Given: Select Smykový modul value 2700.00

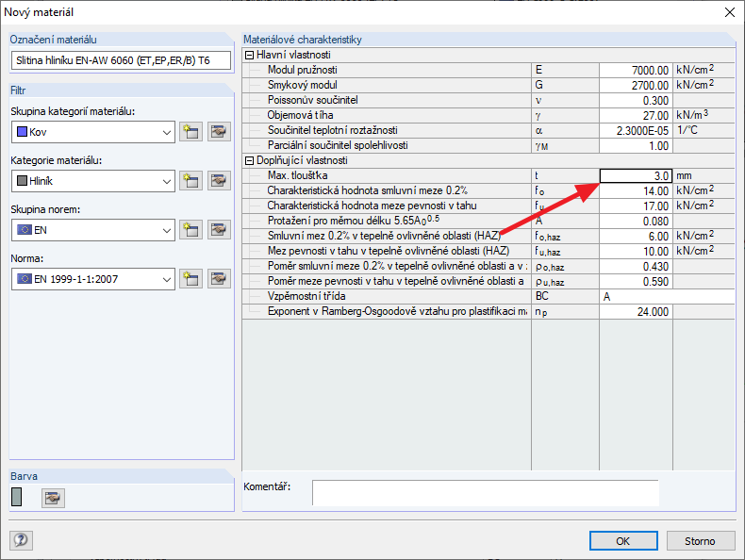Looking at the screenshot, I should click(x=636, y=86).
